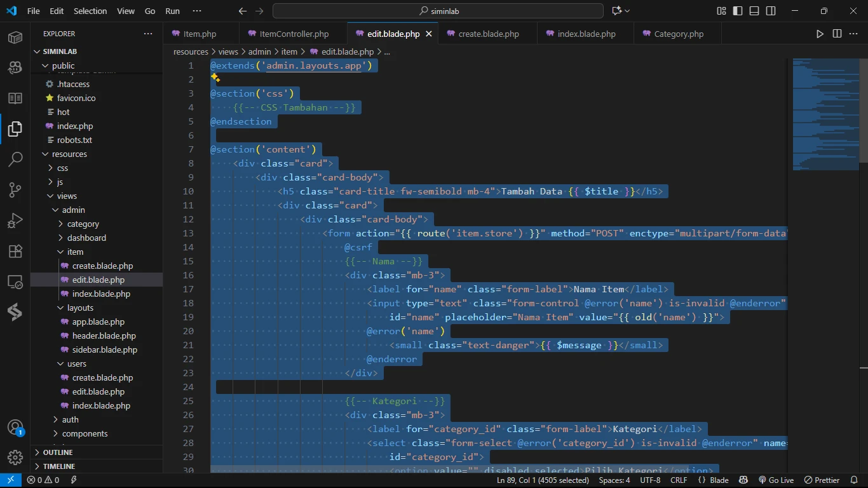This screenshot has height=488, width=868.
Task: Click the Run file play button
Action: (x=820, y=34)
